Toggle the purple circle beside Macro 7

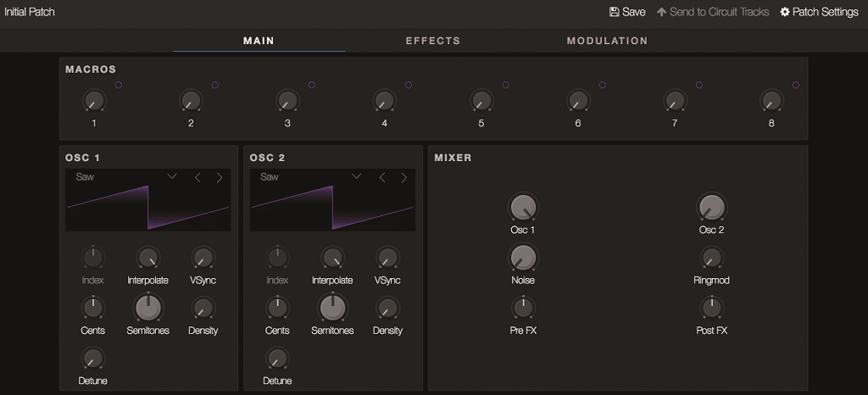coord(699,85)
